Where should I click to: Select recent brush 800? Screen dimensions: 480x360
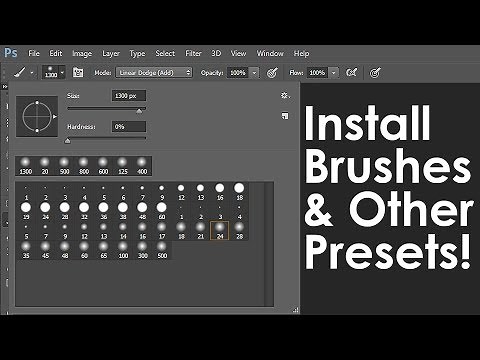pyautogui.click(x=84, y=166)
